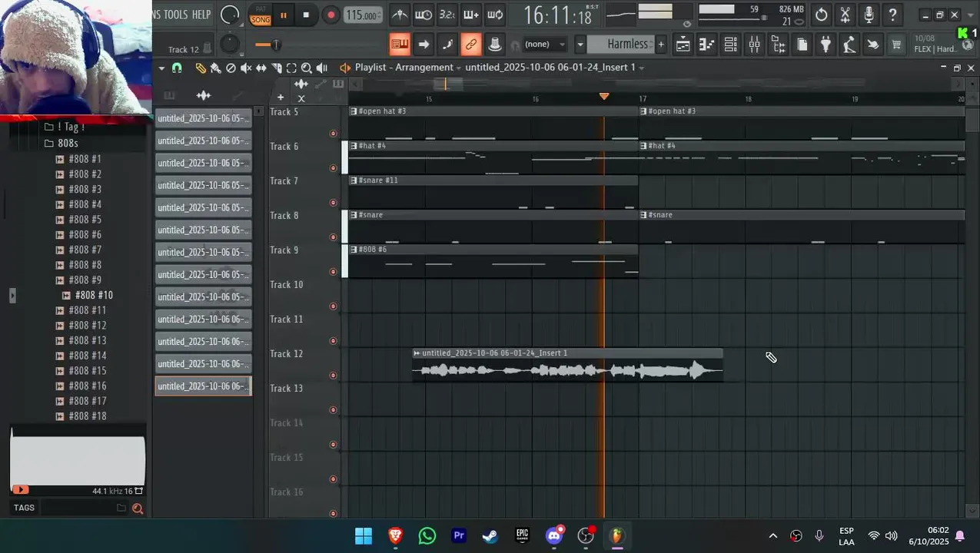
Task: Open the (none) pattern selector dropdown
Action: (x=545, y=45)
